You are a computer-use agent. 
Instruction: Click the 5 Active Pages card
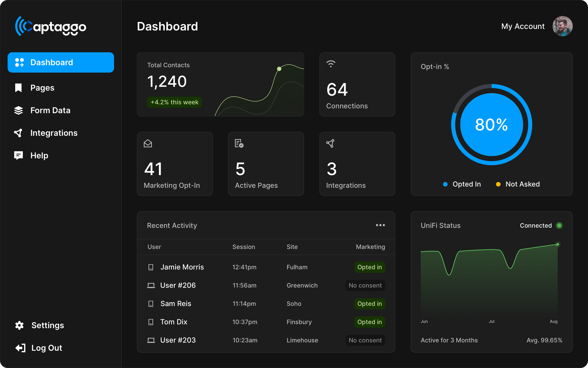click(266, 164)
